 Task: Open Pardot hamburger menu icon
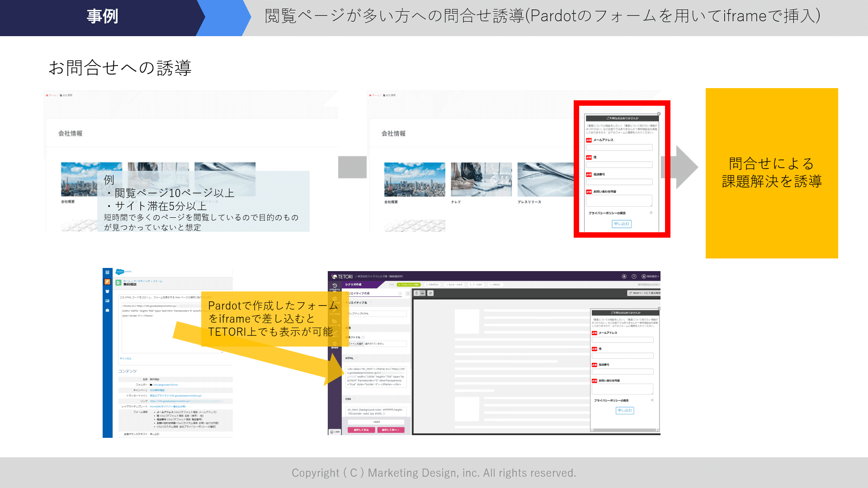(107, 272)
